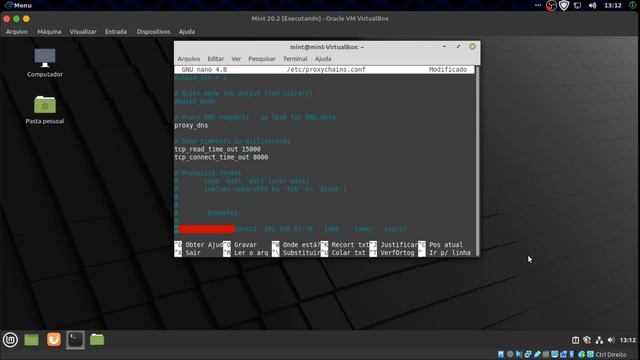Open VirtualBox Máquina menu
Screen dimensions: 640x360
(49, 31)
